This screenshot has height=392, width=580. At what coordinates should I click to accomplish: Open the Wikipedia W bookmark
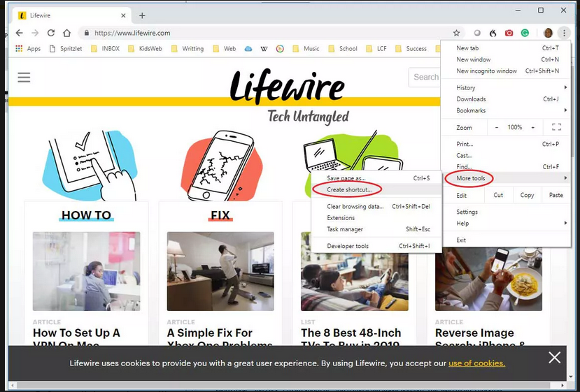click(264, 48)
